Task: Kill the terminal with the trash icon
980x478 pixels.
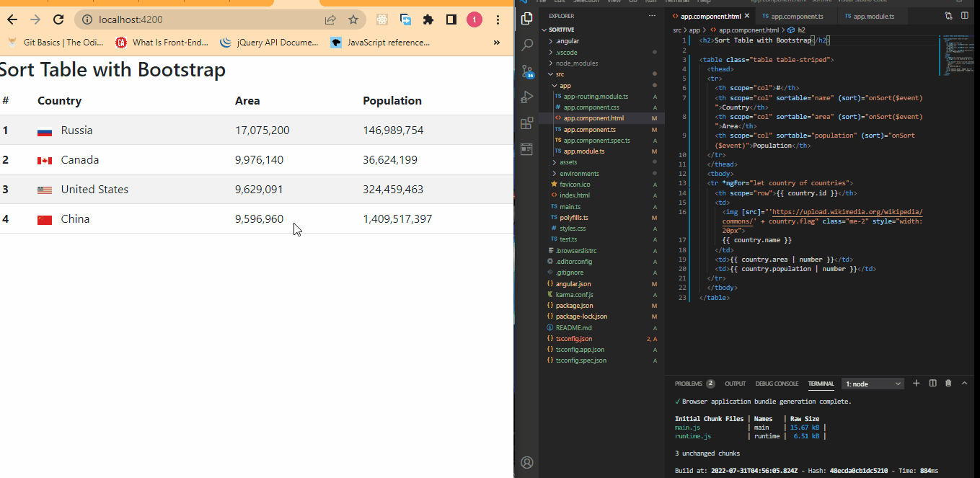Action: pos(948,383)
